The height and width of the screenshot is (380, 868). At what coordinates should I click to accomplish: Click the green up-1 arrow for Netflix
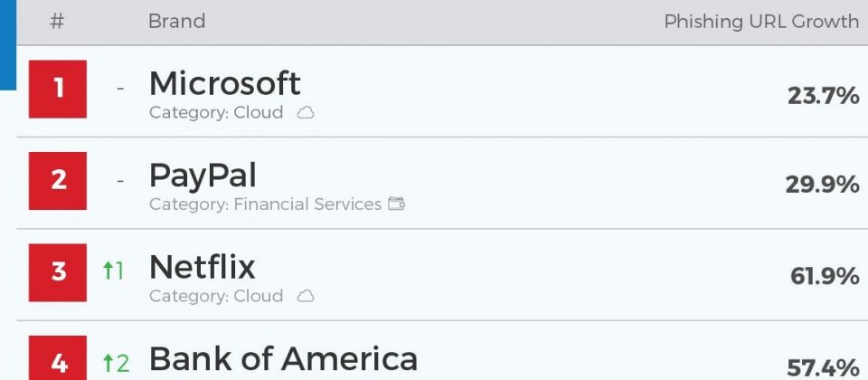114,271
